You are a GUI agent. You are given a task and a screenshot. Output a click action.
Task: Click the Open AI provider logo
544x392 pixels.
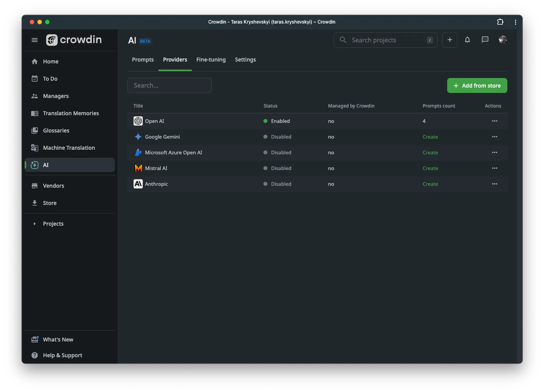tap(138, 121)
